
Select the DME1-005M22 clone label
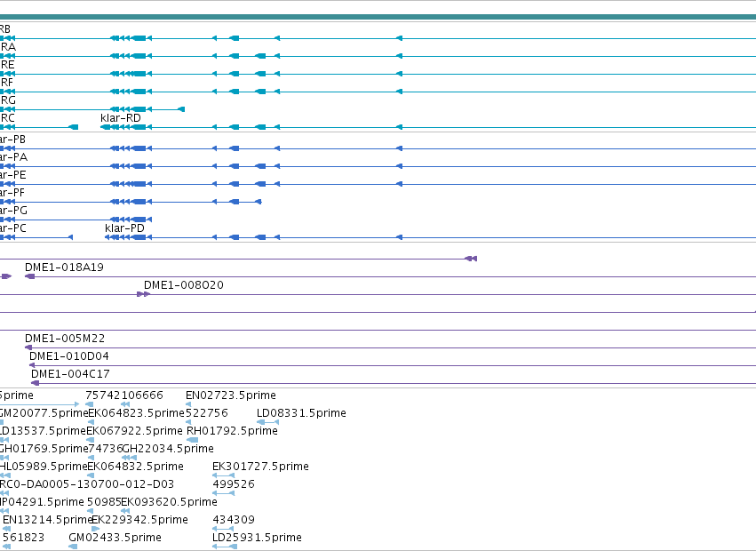tap(65, 339)
